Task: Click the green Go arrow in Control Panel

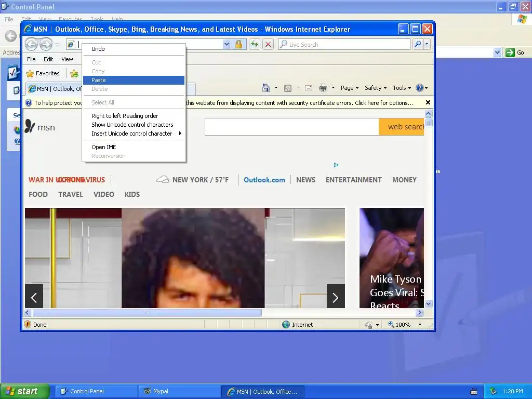Action: click(510, 52)
